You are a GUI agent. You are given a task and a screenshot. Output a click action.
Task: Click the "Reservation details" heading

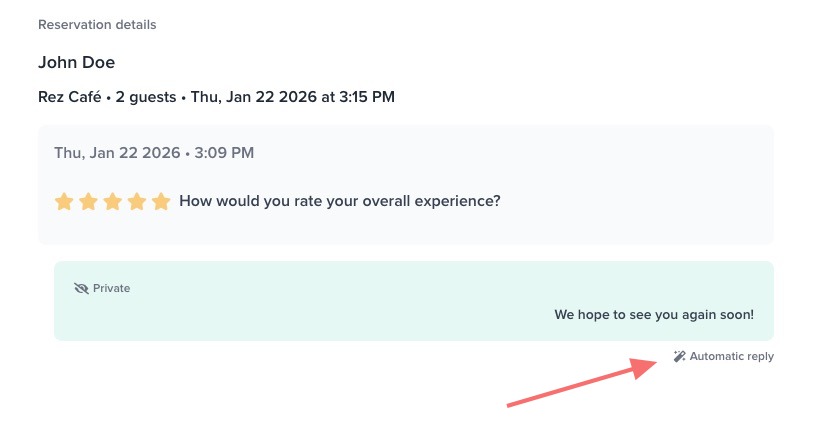coord(97,24)
